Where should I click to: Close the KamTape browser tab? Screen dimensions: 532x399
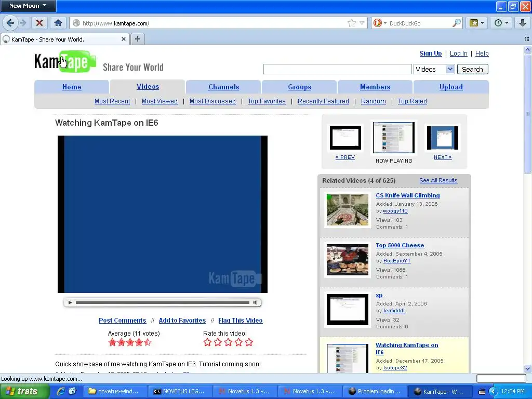pos(124,39)
